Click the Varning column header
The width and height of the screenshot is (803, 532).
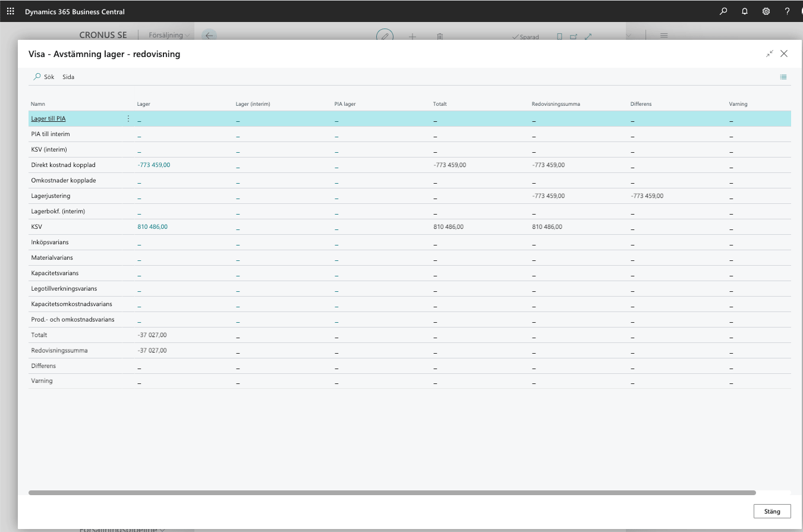point(738,104)
